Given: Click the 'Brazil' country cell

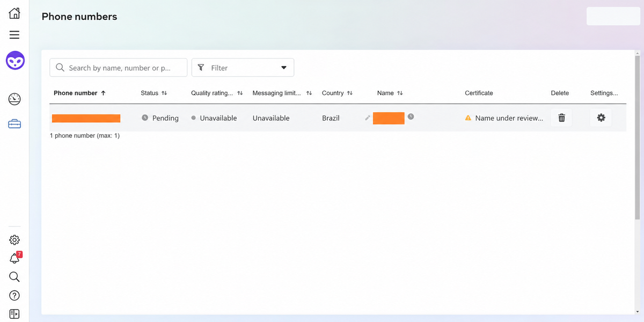Looking at the screenshot, I should coord(331,118).
